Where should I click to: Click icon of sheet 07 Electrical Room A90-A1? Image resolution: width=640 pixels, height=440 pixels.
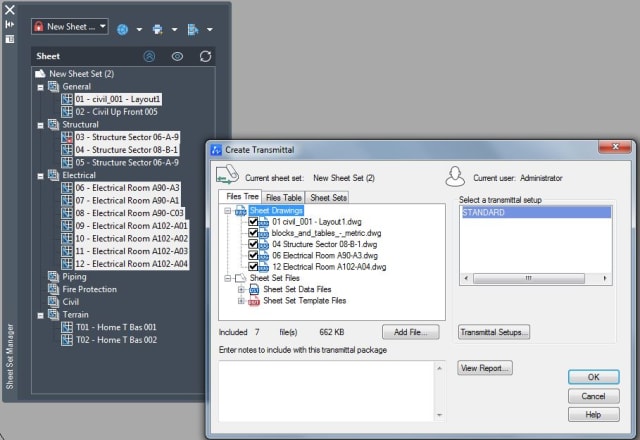click(x=67, y=200)
